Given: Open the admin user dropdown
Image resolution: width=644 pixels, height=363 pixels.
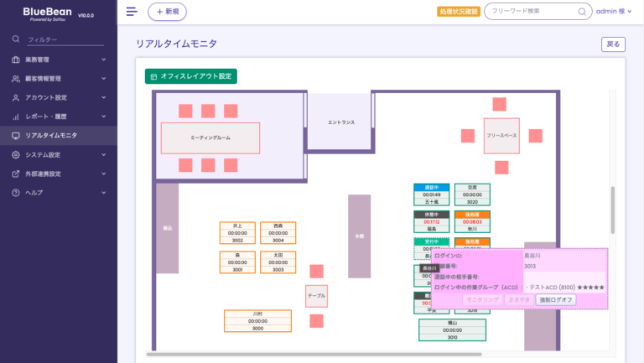Looking at the screenshot, I should 616,12.
